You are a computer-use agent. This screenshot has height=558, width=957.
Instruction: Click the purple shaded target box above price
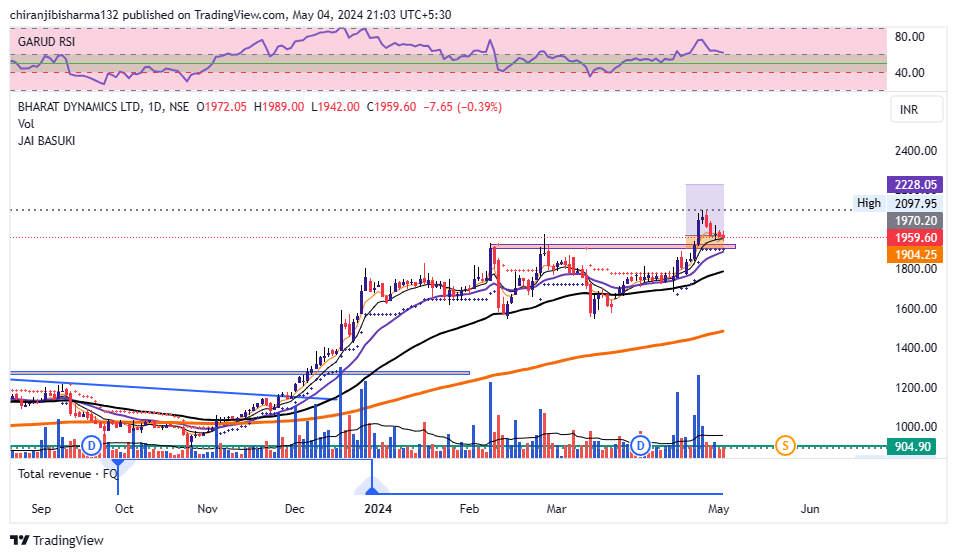[x=704, y=209]
